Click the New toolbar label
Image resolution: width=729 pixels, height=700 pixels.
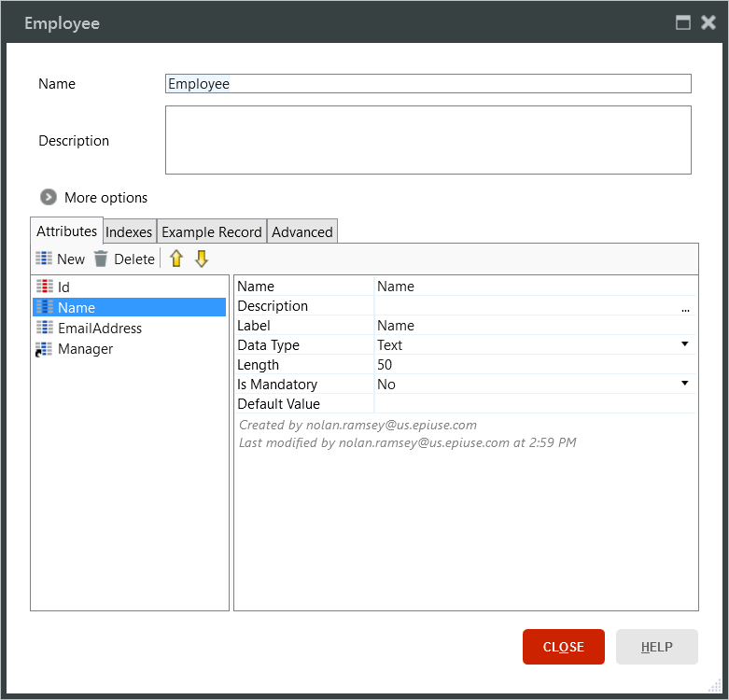pos(71,259)
